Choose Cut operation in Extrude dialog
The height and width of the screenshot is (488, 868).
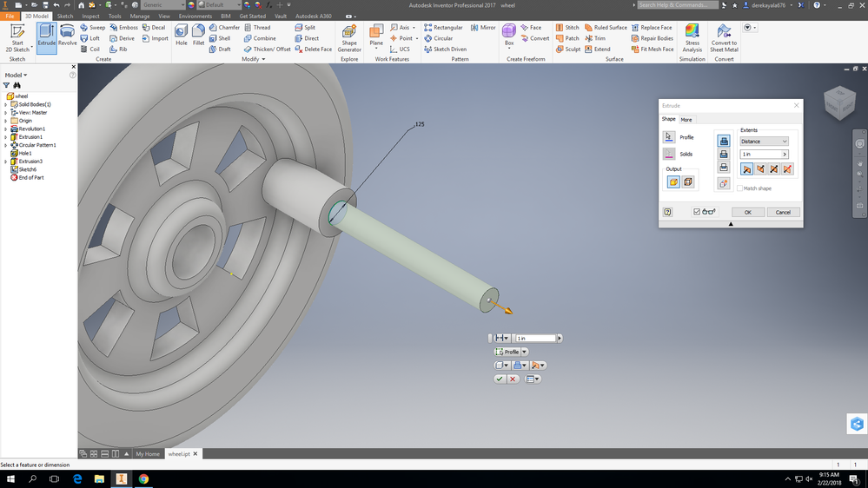(724, 154)
